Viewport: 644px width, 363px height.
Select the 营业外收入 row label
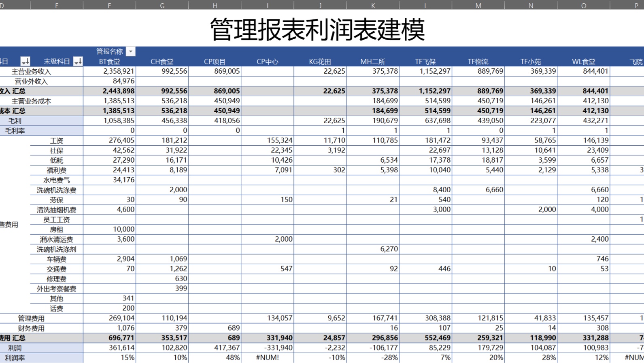(x=31, y=81)
